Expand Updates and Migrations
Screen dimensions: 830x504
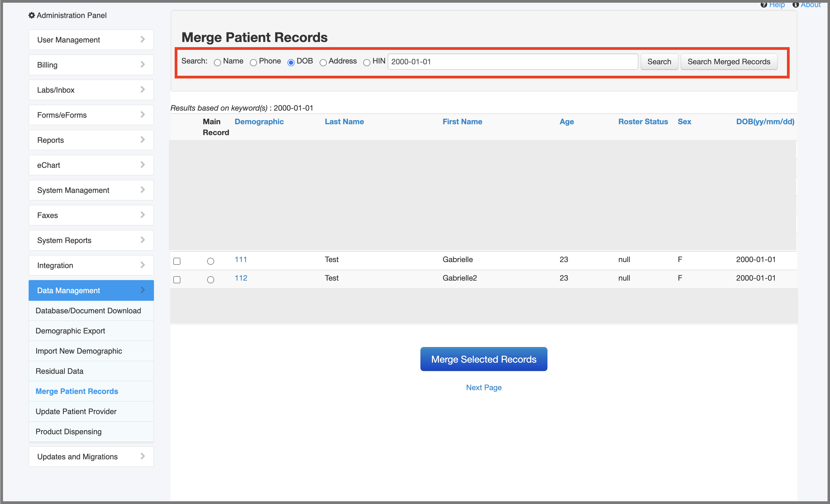[x=91, y=457]
